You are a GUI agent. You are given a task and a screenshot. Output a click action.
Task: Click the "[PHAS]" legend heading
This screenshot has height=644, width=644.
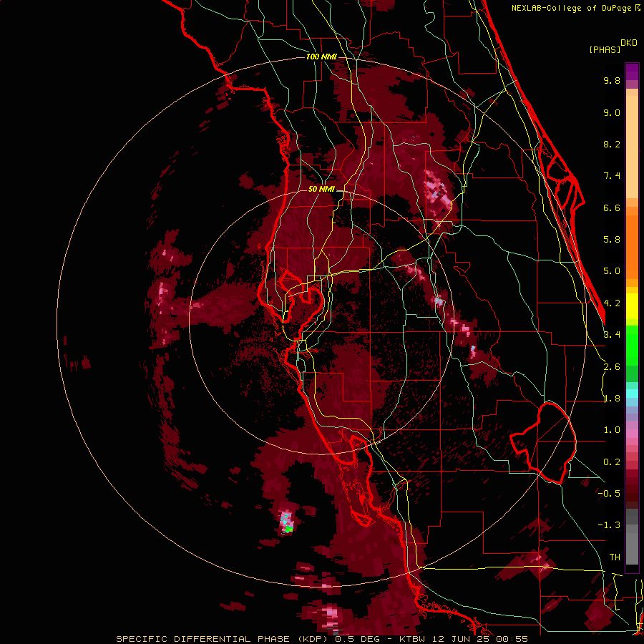pyautogui.click(x=605, y=50)
